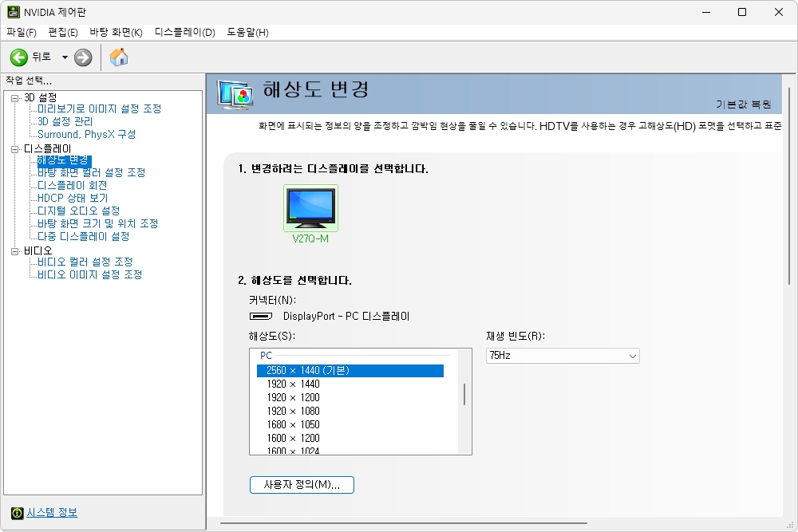Select resolution 1920 × 1440

coord(293,384)
